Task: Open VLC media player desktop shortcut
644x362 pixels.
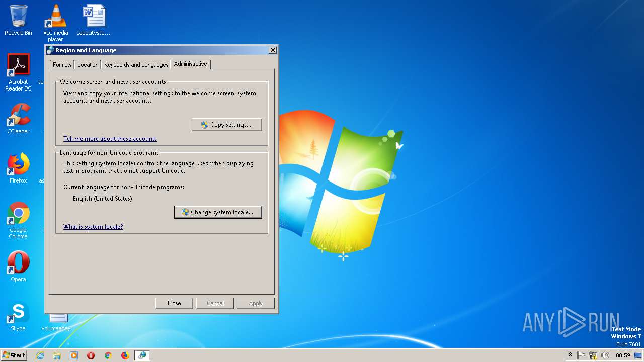Action: (x=55, y=23)
